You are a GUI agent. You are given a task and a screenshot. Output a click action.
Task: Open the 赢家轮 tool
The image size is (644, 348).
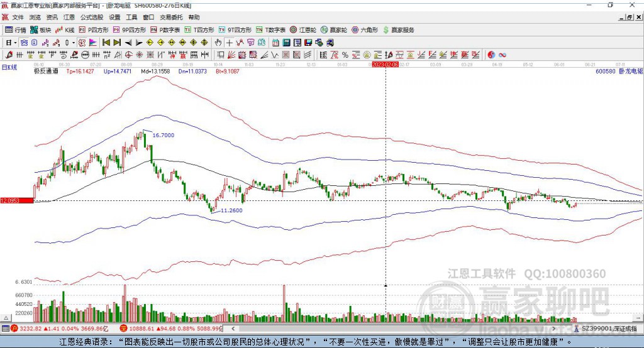[x=334, y=30]
